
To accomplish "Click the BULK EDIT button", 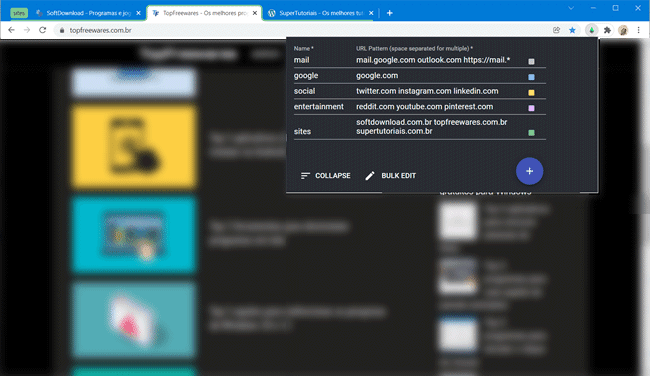I will coord(390,176).
